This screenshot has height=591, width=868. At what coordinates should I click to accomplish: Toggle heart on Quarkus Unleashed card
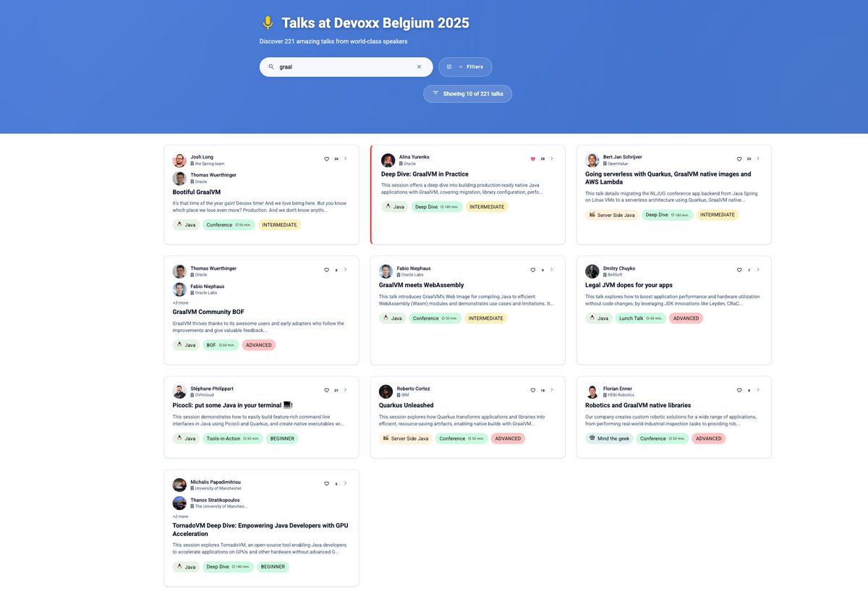tap(533, 390)
